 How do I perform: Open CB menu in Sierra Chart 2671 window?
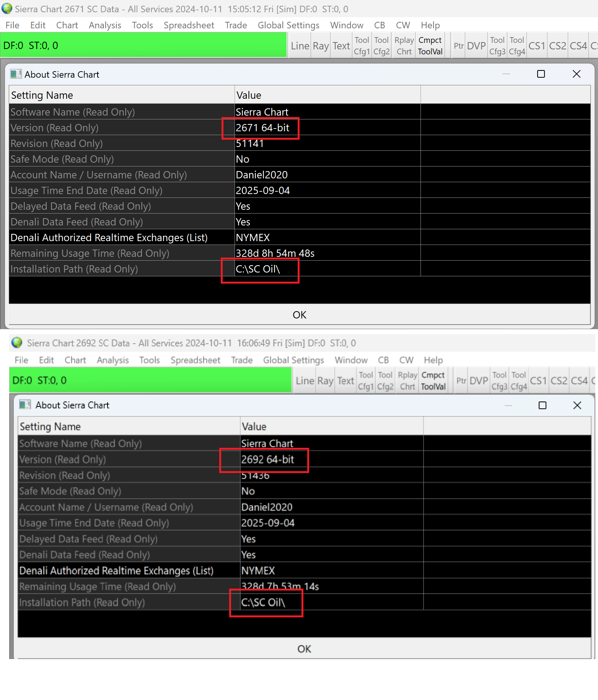380,25
